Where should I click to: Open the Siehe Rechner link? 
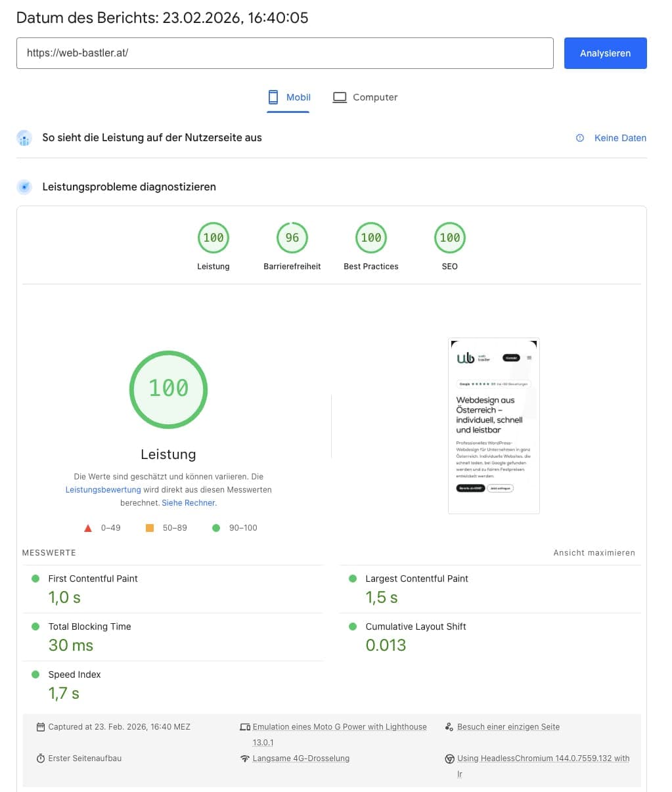(x=189, y=503)
